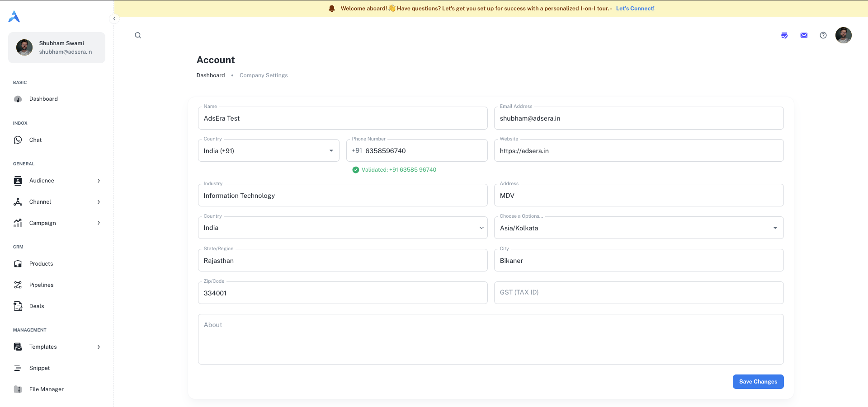
Task: Click the chat edit icon in header
Action: click(x=784, y=35)
